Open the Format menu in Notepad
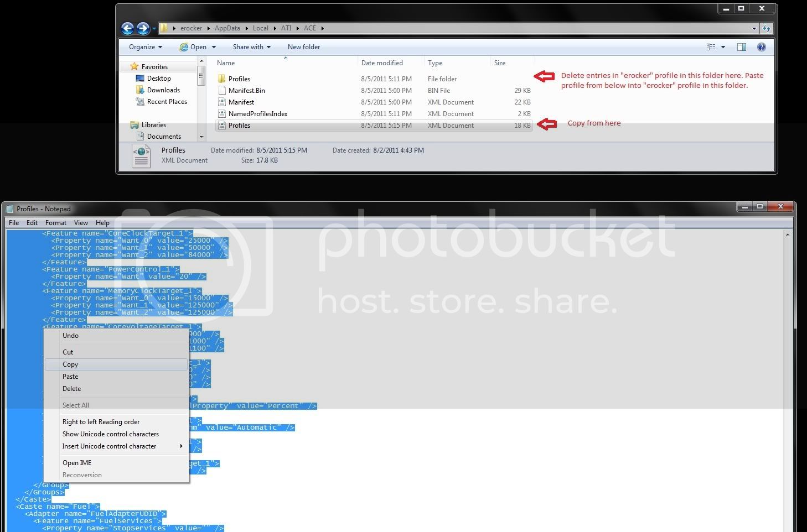807x532 pixels. pos(56,223)
